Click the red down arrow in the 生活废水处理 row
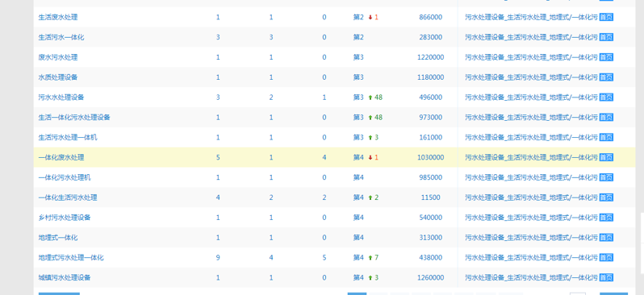This screenshot has width=644, height=295. (x=370, y=17)
